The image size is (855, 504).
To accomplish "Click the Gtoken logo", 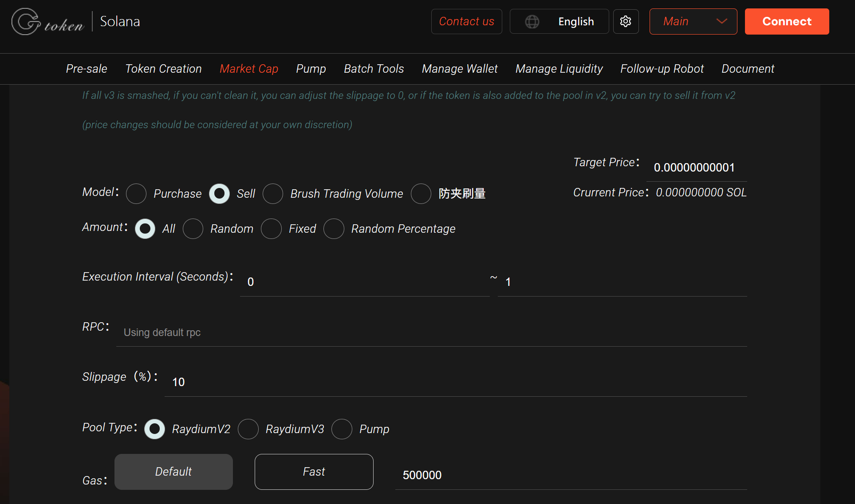I will point(48,21).
